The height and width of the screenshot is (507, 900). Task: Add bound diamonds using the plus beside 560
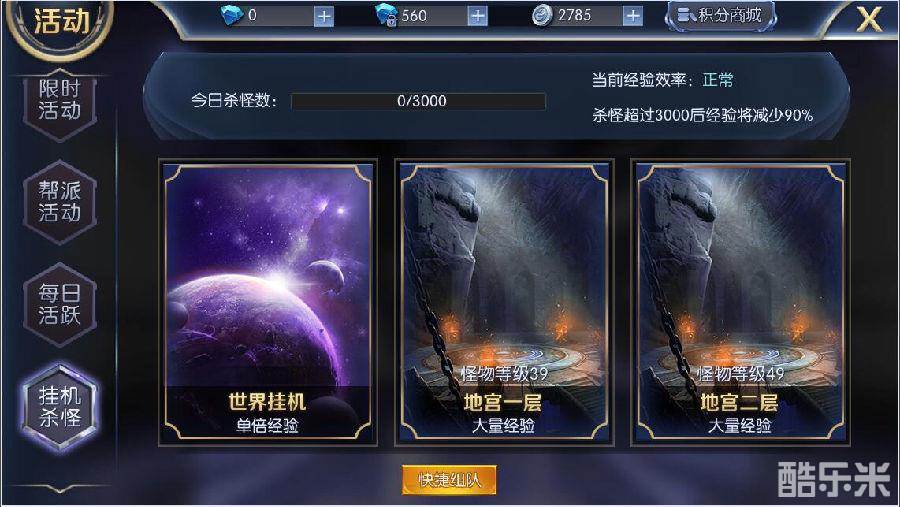pyautogui.click(x=477, y=17)
